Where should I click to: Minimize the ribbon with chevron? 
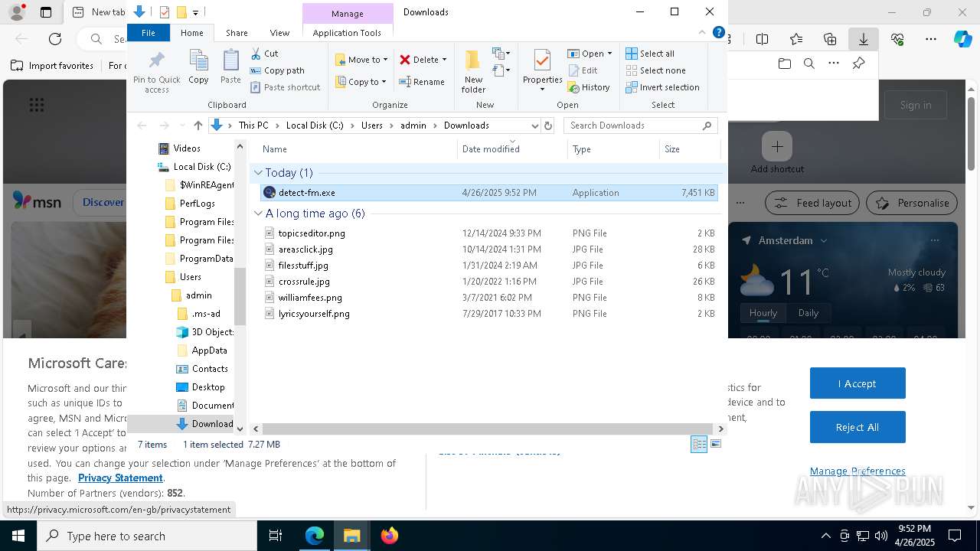[702, 32]
